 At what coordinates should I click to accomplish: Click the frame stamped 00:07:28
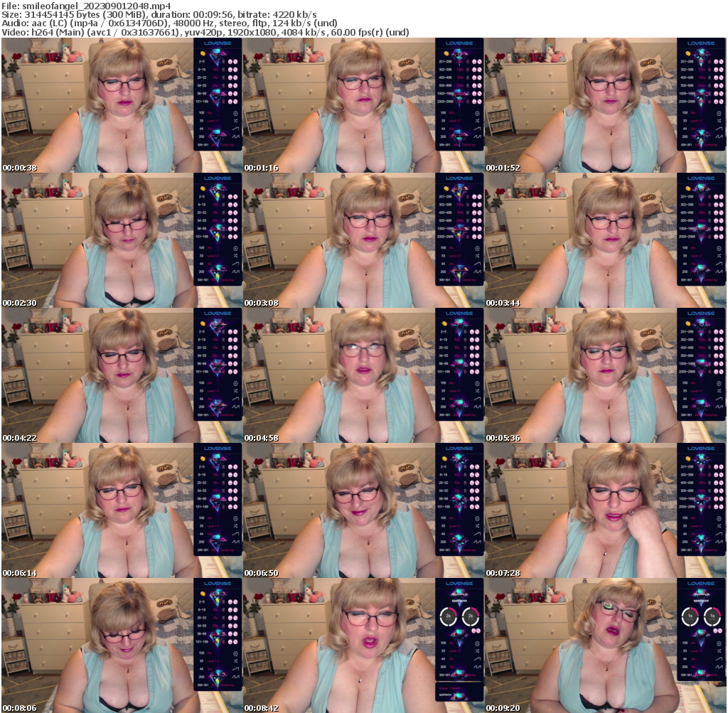(x=606, y=510)
